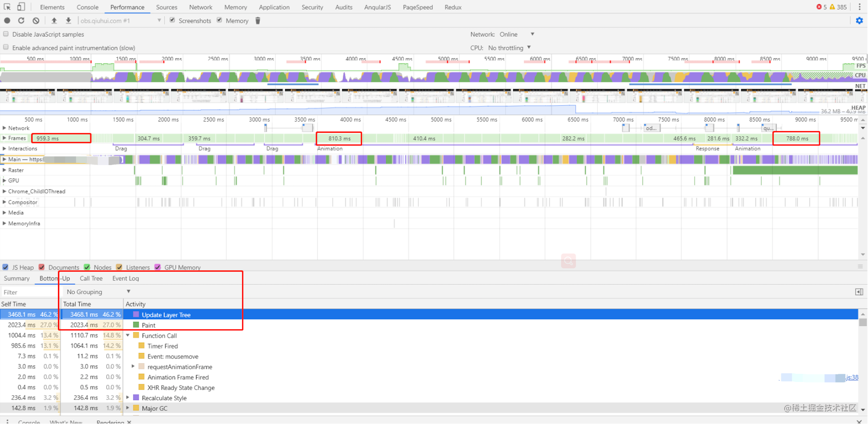The image size is (868, 424).
Task: Uncheck the GPU Memory checkbox
Action: (157, 267)
